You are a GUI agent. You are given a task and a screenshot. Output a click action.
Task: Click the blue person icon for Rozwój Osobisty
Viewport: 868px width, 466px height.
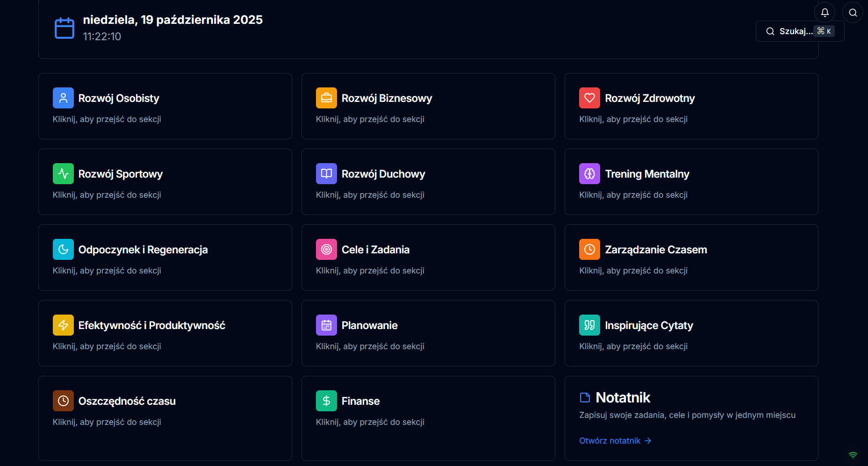click(63, 98)
